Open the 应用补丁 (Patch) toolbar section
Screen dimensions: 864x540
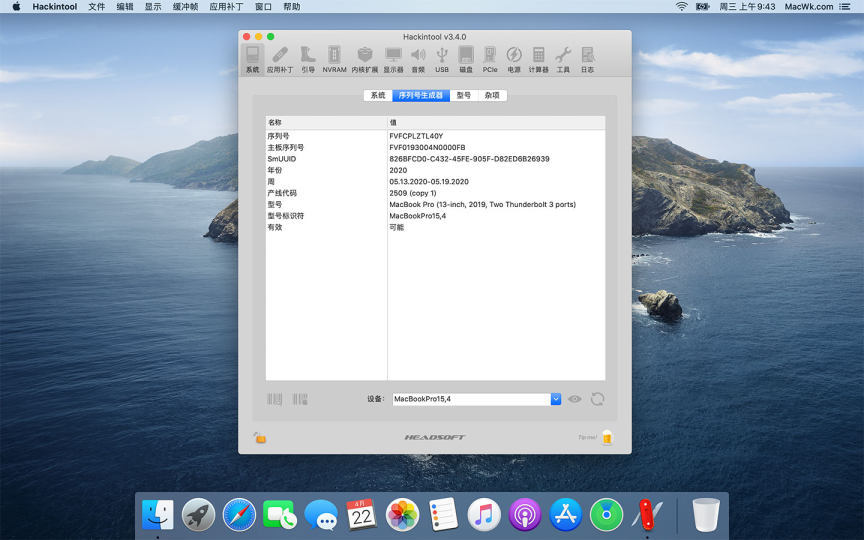280,59
